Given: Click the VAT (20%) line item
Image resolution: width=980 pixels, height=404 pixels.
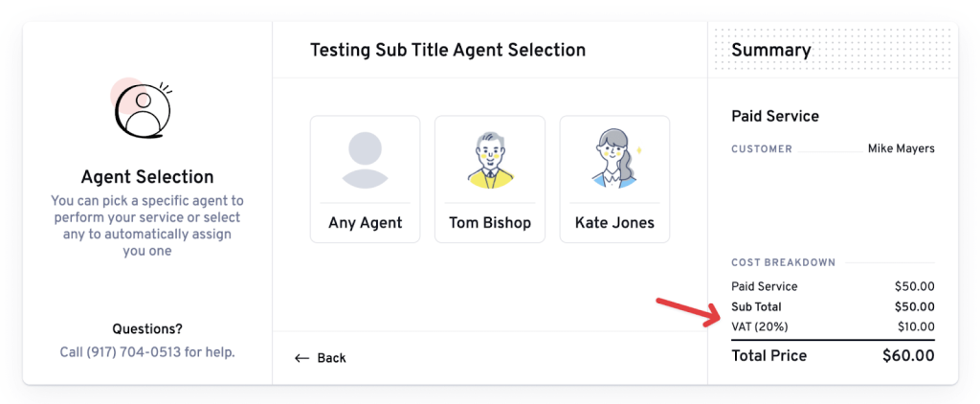Looking at the screenshot, I should pyautogui.click(x=758, y=327).
